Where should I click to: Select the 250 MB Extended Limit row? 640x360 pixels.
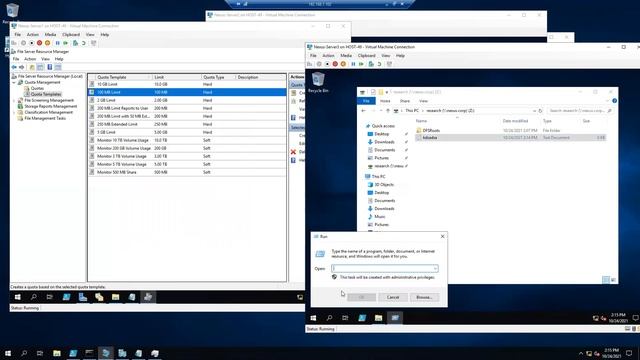coord(187,124)
